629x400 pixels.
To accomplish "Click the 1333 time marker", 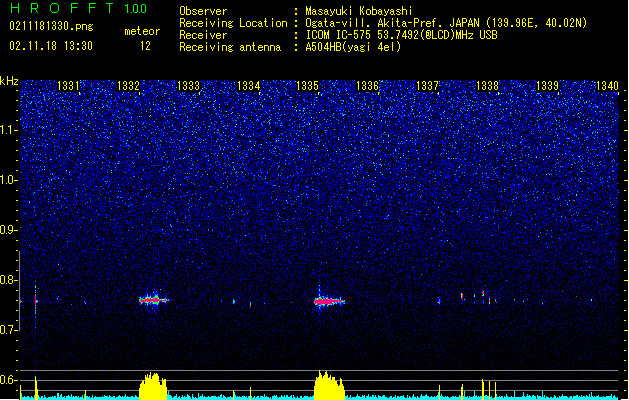I will coord(188,86).
